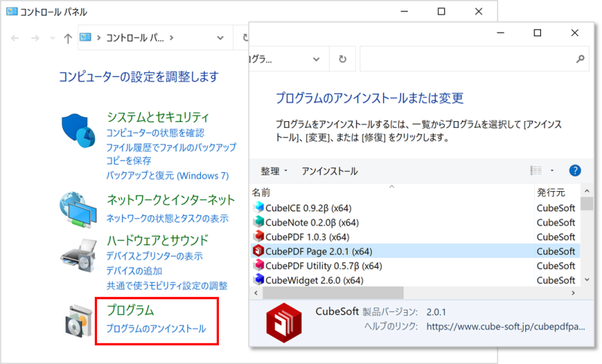
Task: Click the CubeWidget 2.6.0 program icon
Action: click(258, 280)
